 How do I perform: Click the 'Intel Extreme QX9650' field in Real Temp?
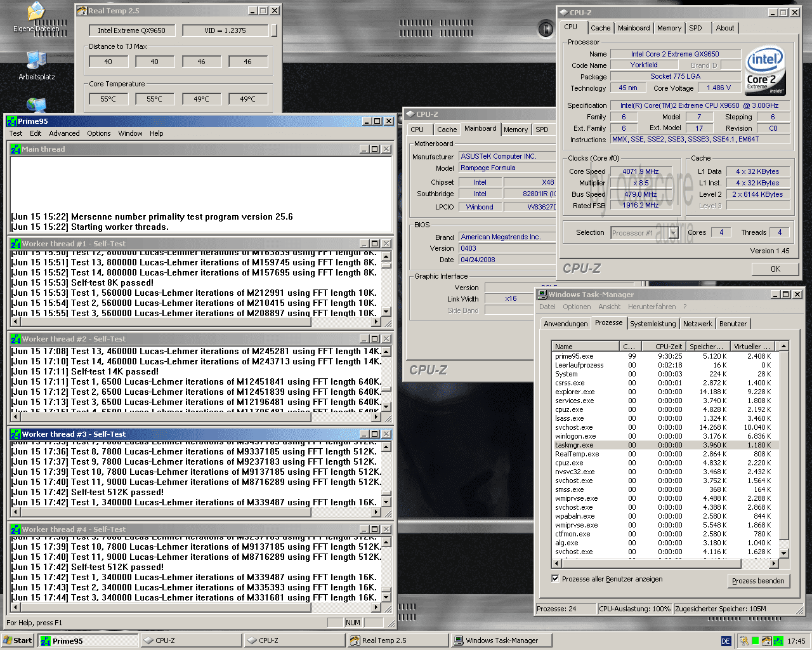click(x=131, y=30)
